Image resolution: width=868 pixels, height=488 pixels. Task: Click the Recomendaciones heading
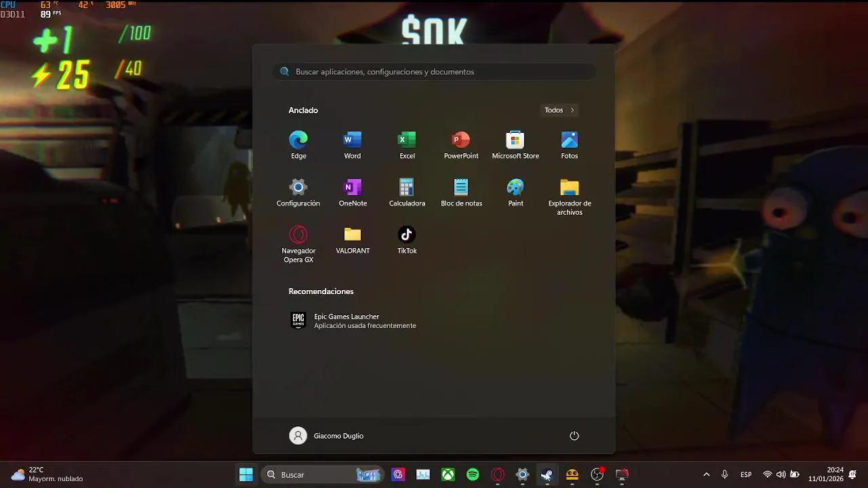click(321, 291)
